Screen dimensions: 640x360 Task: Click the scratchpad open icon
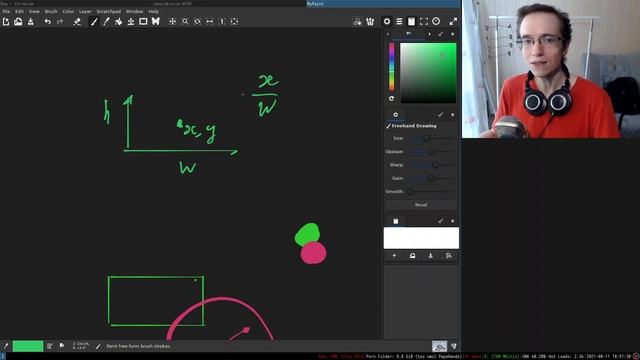click(x=412, y=256)
